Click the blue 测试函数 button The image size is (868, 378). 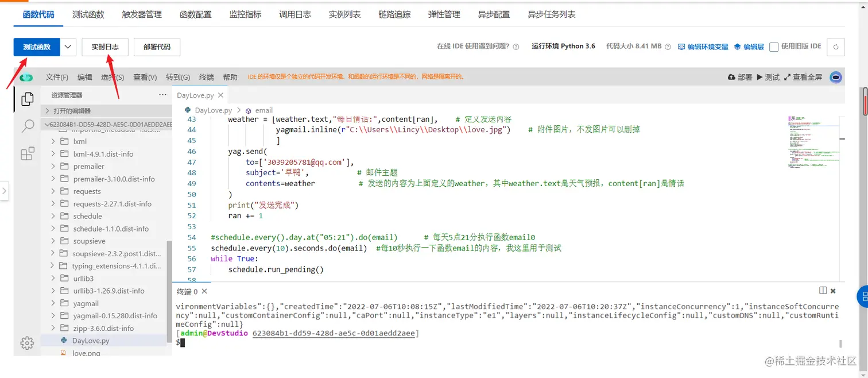pos(37,47)
